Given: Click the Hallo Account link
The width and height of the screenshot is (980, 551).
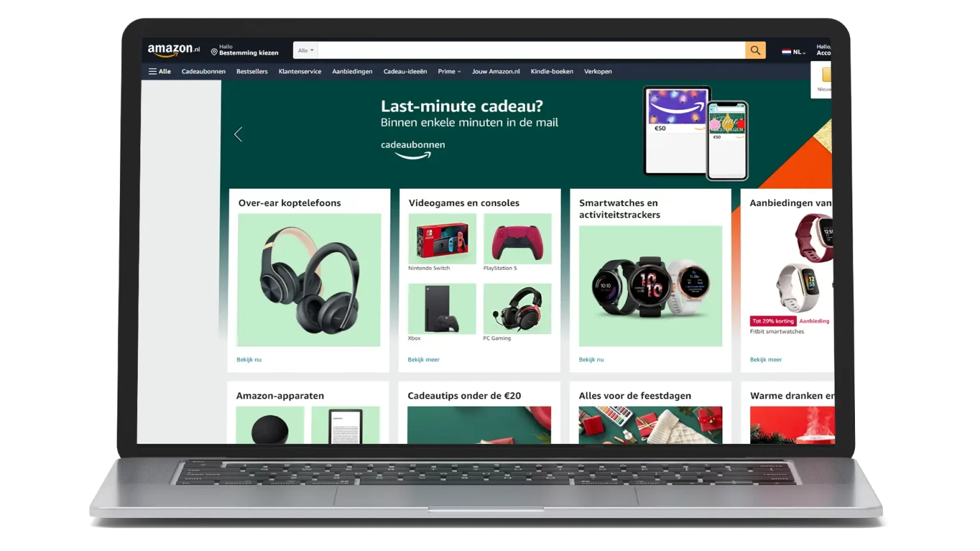Looking at the screenshot, I should click(823, 50).
